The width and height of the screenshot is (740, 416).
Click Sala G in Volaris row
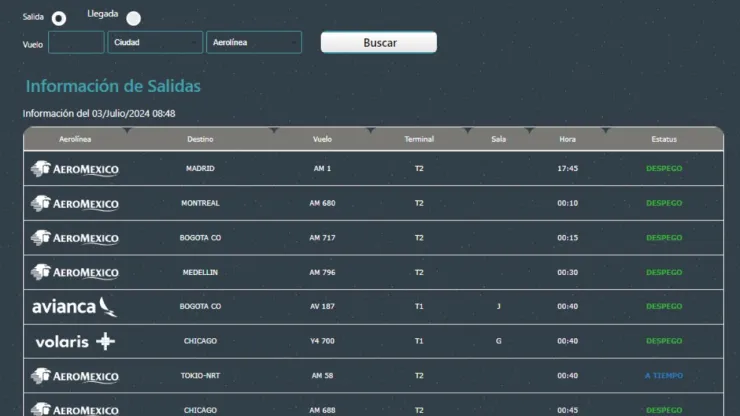(498, 341)
